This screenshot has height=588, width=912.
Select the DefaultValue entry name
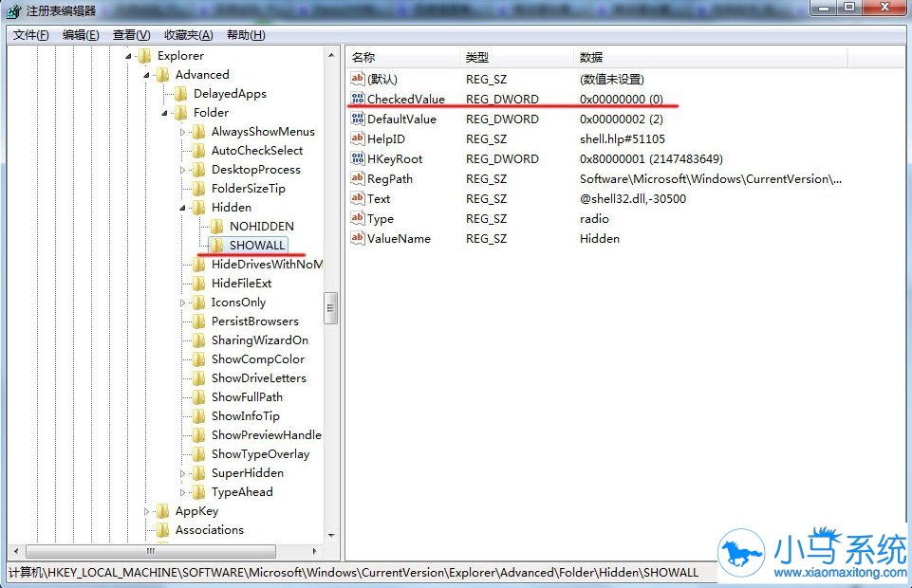click(402, 119)
